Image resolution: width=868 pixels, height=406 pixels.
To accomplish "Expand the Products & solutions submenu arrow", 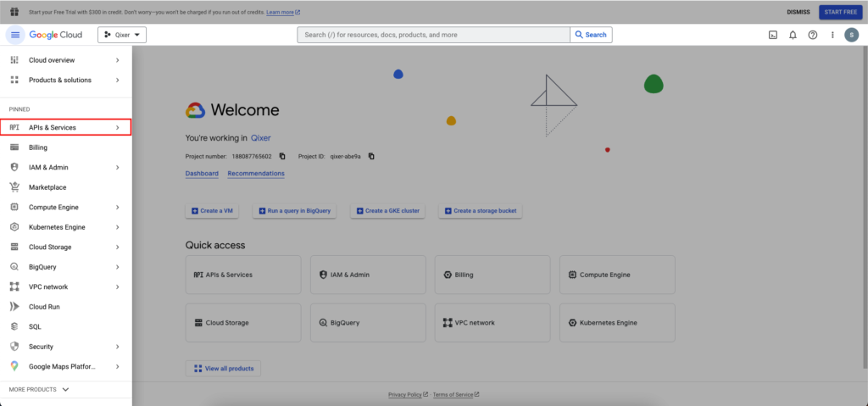I will [117, 80].
